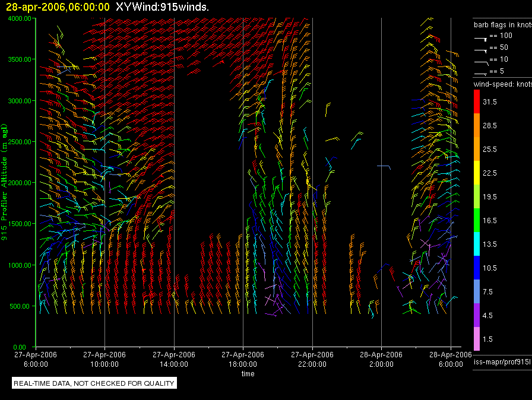
Task: Select the cyan 13.5 knots swatch
Action: pyautogui.click(x=477, y=243)
